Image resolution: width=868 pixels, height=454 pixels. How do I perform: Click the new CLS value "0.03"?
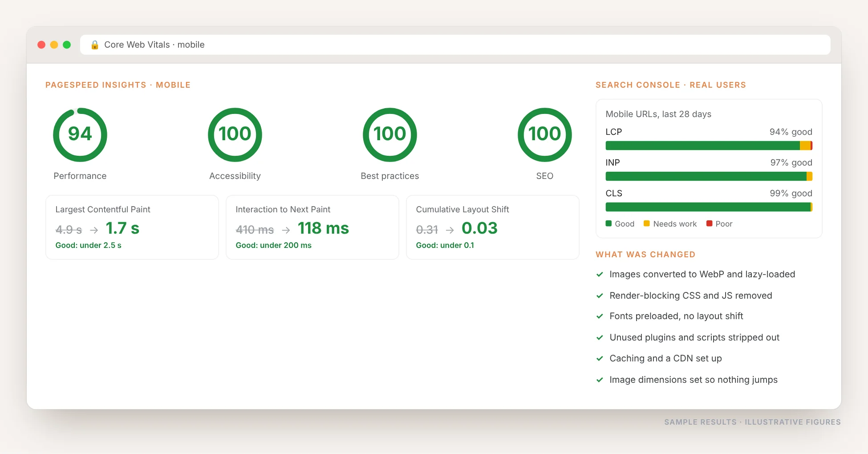click(x=480, y=228)
